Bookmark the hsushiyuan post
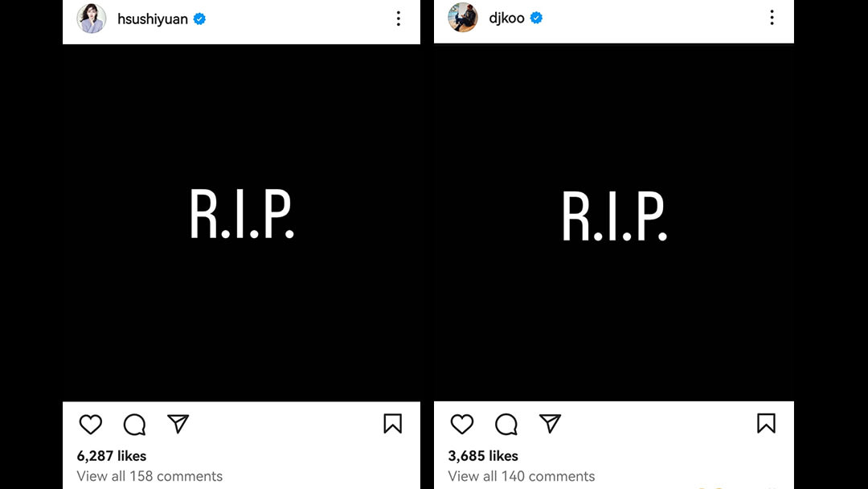The height and width of the screenshot is (489, 868). pyautogui.click(x=392, y=424)
